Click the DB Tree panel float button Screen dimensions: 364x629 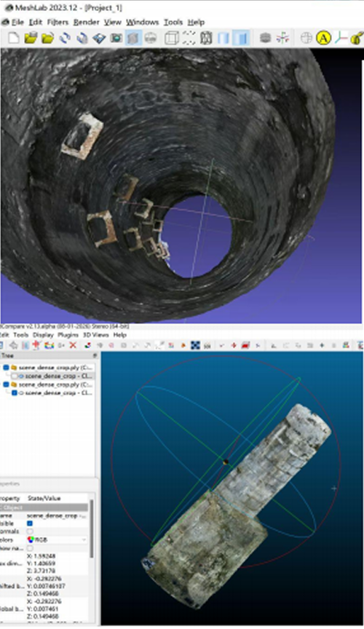click(x=95, y=356)
